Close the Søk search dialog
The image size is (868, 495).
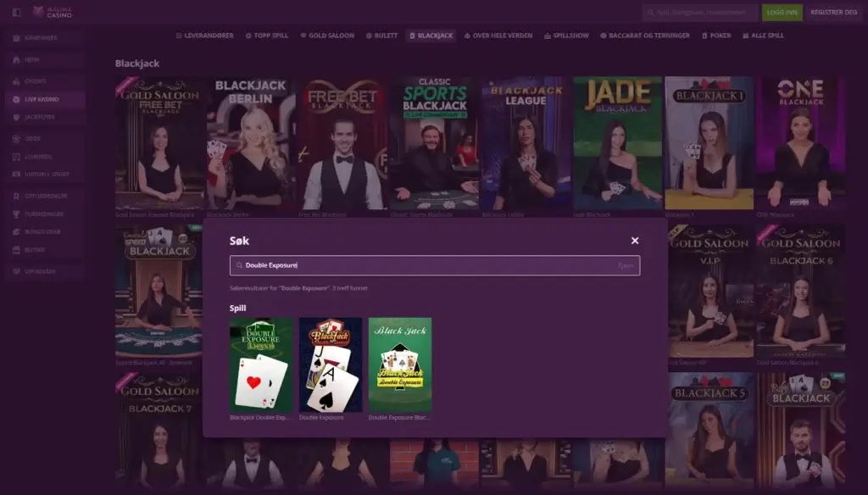[x=635, y=241]
